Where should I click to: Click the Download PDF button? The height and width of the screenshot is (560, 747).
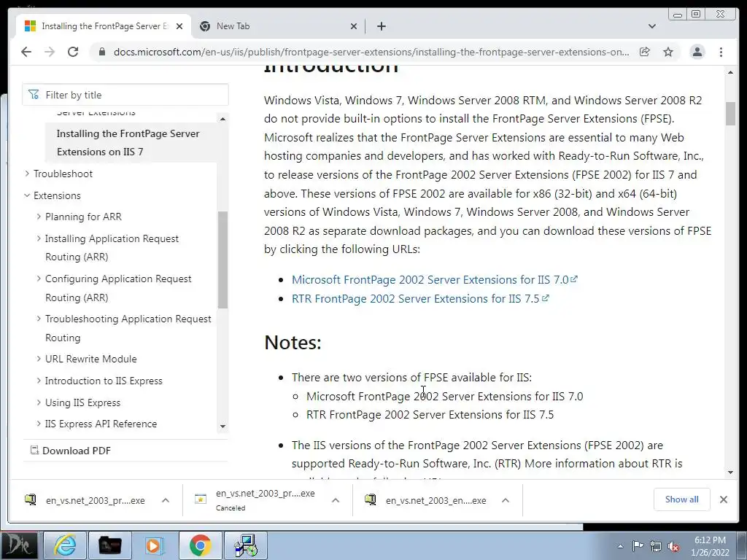click(71, 451)
